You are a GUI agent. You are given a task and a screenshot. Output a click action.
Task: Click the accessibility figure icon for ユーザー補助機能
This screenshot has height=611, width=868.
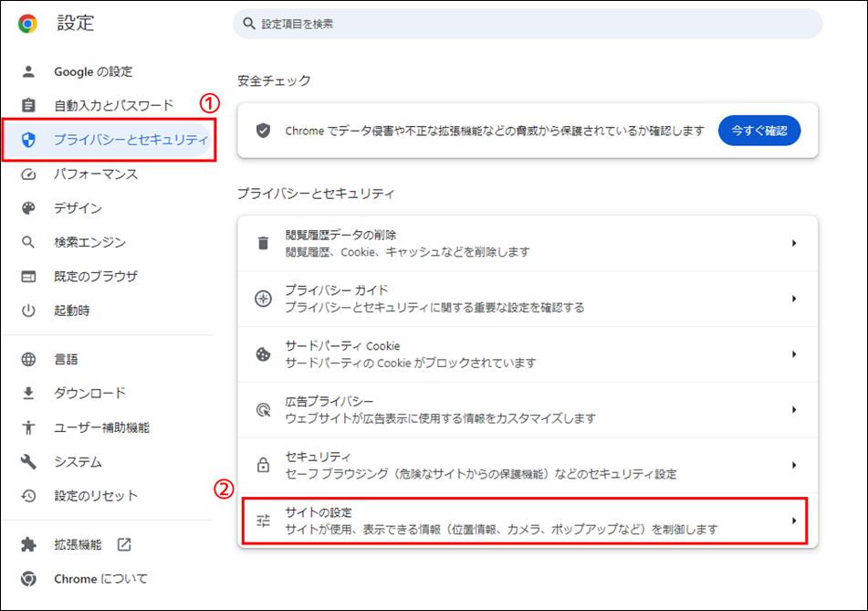tap(28, 427)
